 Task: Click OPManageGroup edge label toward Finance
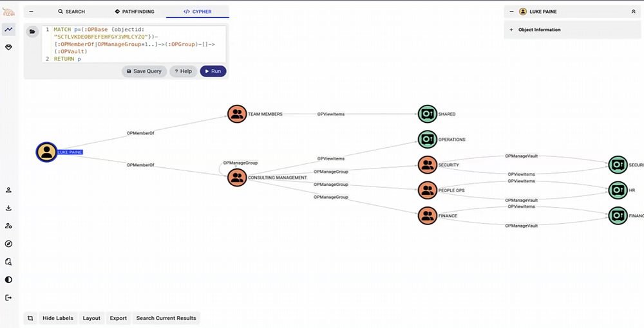[330, 197]
